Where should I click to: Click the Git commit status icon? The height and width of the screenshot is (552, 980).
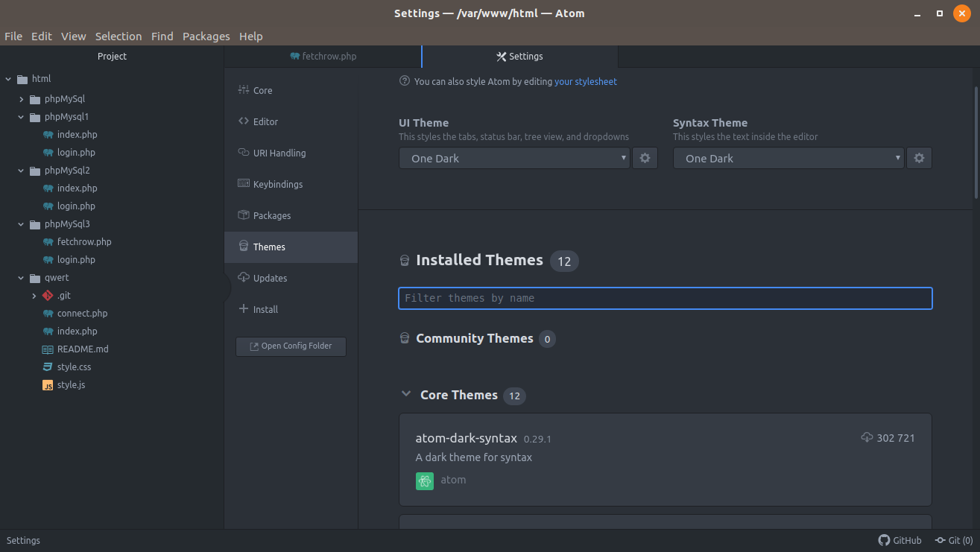pyautogui.click(x=941, y=540)
